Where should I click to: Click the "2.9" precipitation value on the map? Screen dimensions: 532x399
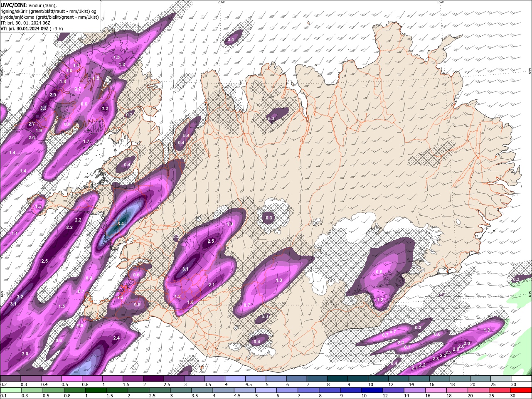[x=53, y=95]
